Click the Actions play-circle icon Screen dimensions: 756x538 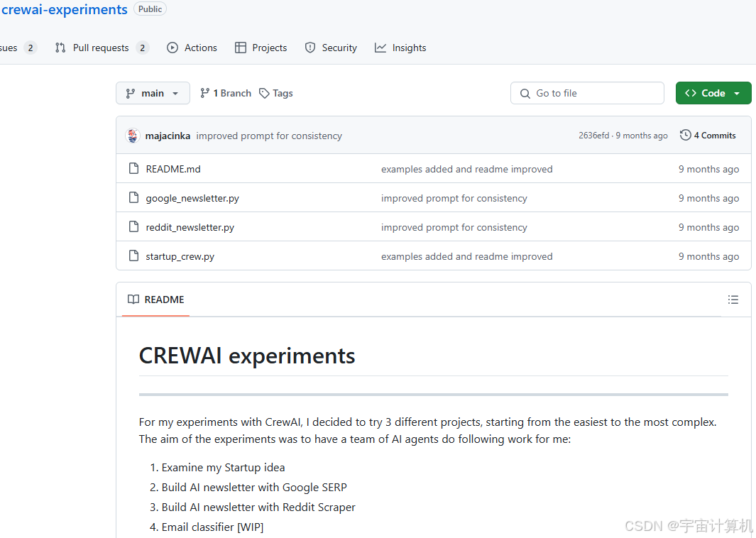click(172, 48)
